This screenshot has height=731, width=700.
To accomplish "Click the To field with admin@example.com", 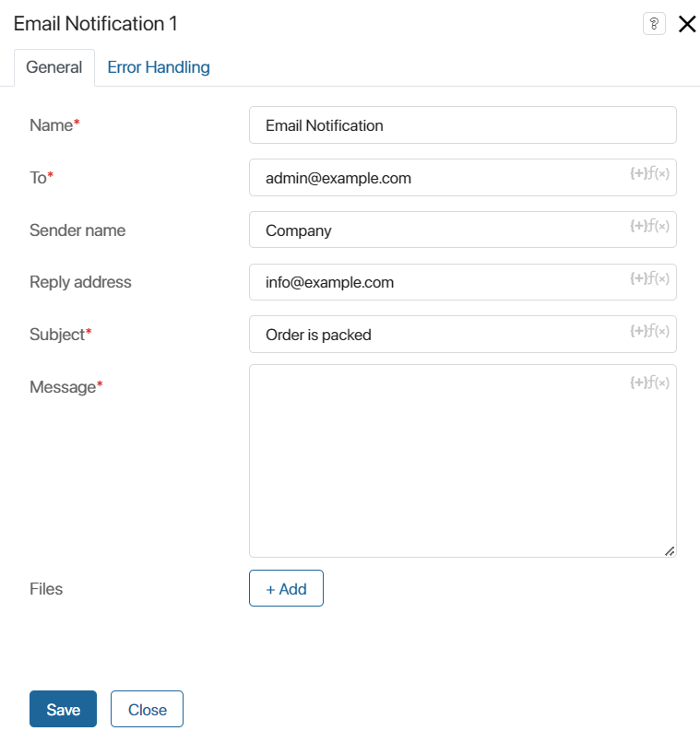I will 463,178.
